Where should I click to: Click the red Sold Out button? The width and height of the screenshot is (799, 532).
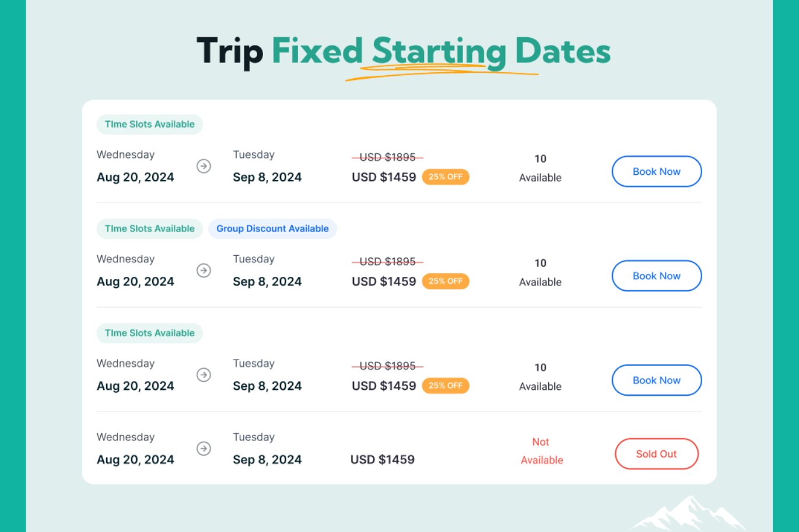tap(656, 454)
